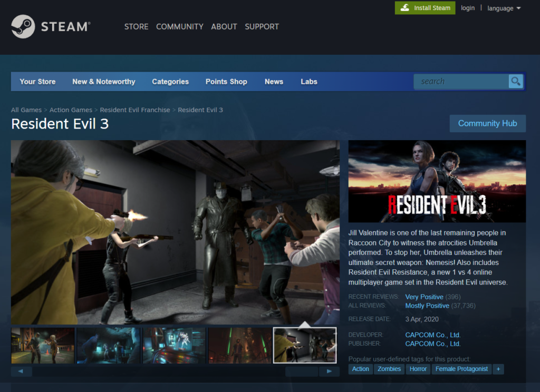Viewport: 540px width, 392px height.
Task: Open the Labs tab
Action: pyautogui.click(x=309, y=82)
